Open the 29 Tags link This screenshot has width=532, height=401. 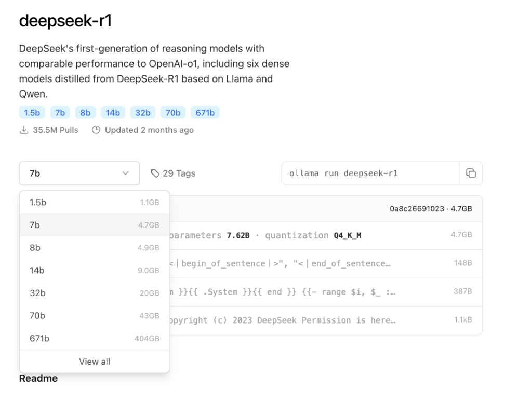pyautogui.click(x=179, y=173)
